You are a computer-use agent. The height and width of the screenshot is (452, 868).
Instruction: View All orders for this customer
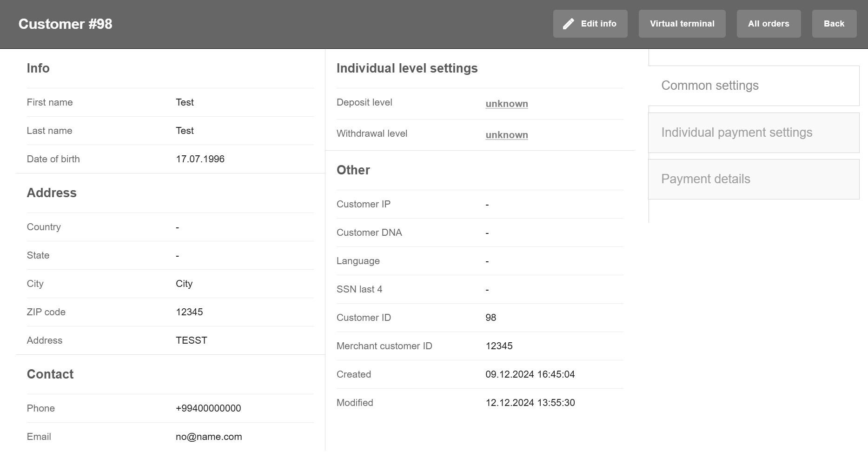pyautogui.click(x=768, y=24)
